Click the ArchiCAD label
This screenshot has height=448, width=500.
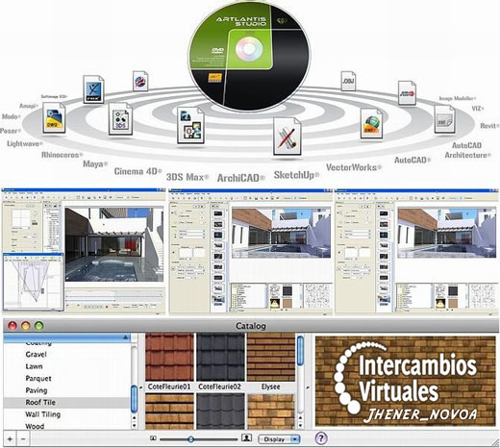point(241,178)
